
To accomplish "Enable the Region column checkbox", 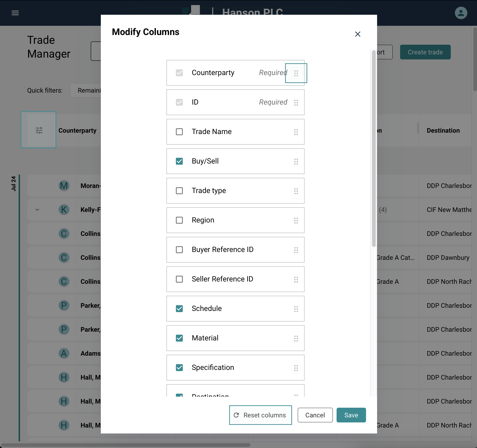I will pos(179,220).
